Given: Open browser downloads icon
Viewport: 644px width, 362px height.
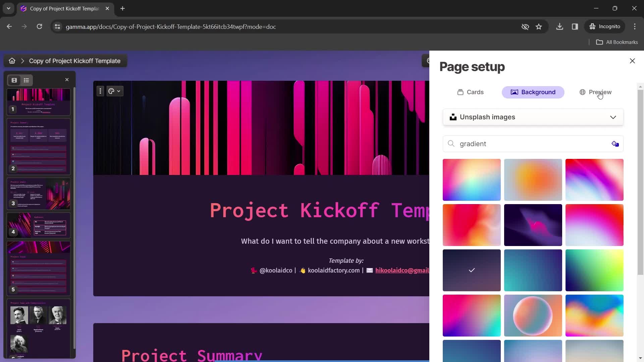Looking at the screenshot, I should click(559, 26).
